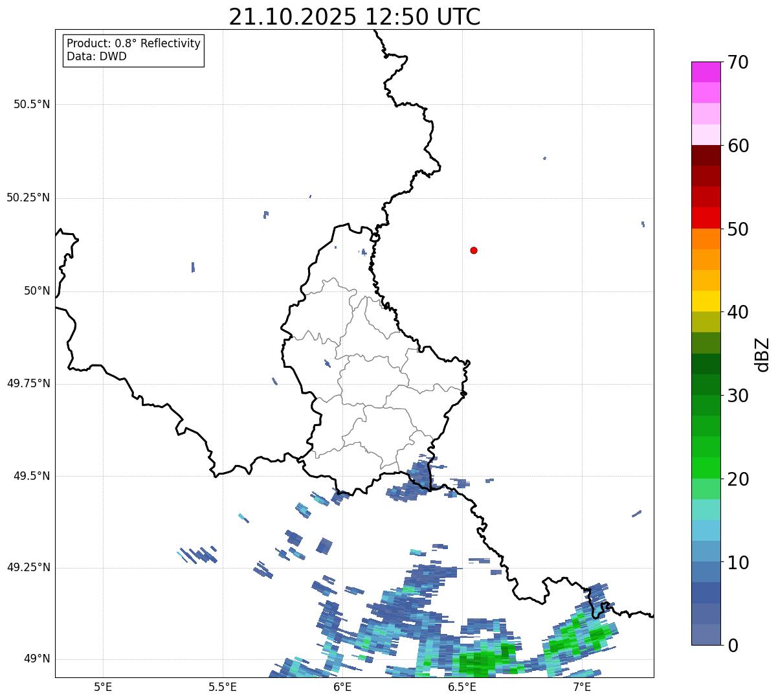The width and height of the screenshot is (778, 700).
Task: Click the '50.25°N' latitude label
Action: 28,198
